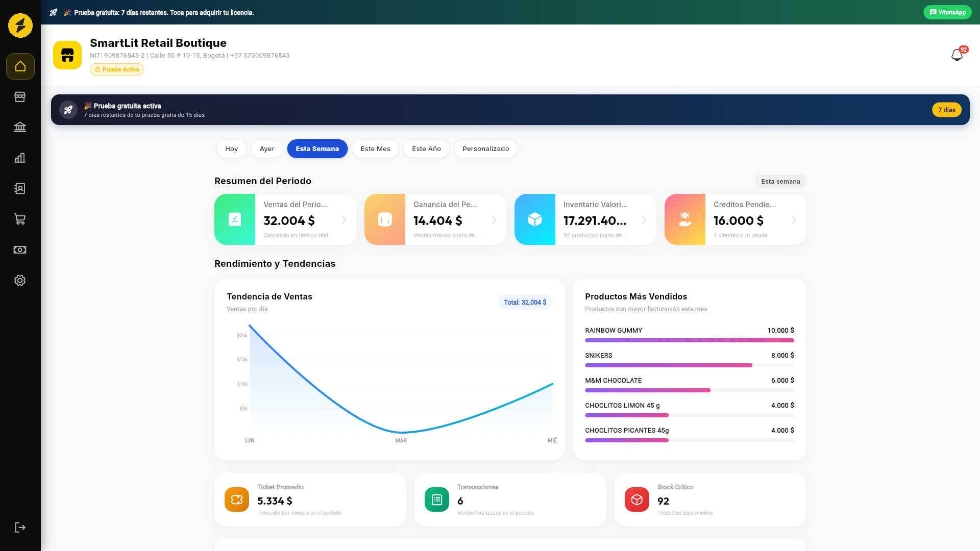
Task: Click the Esta semana label chip
Action: pyautogui.click(x=781, y=181)
